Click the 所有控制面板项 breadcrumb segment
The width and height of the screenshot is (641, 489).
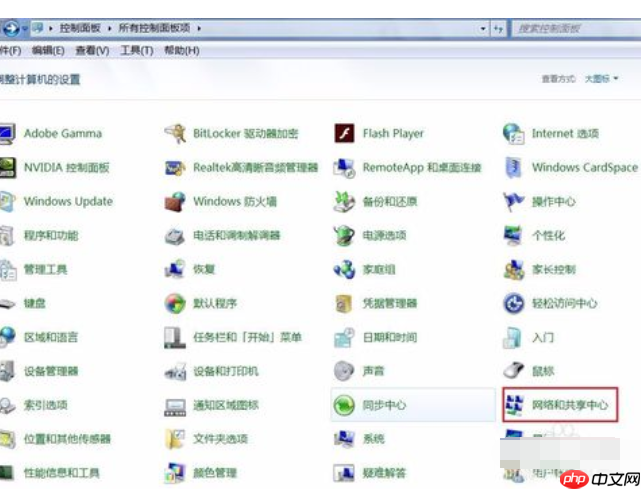pyautogui.click(x=155, y=28)
